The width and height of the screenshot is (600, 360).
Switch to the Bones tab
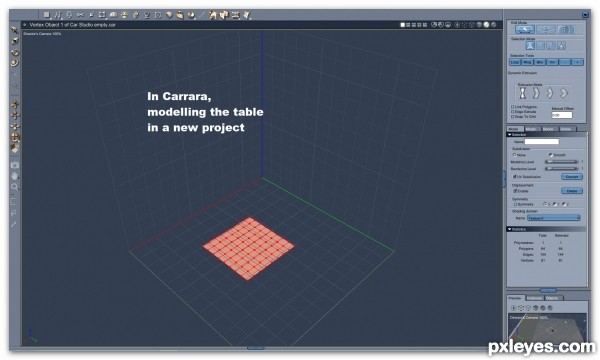point(549,129)
